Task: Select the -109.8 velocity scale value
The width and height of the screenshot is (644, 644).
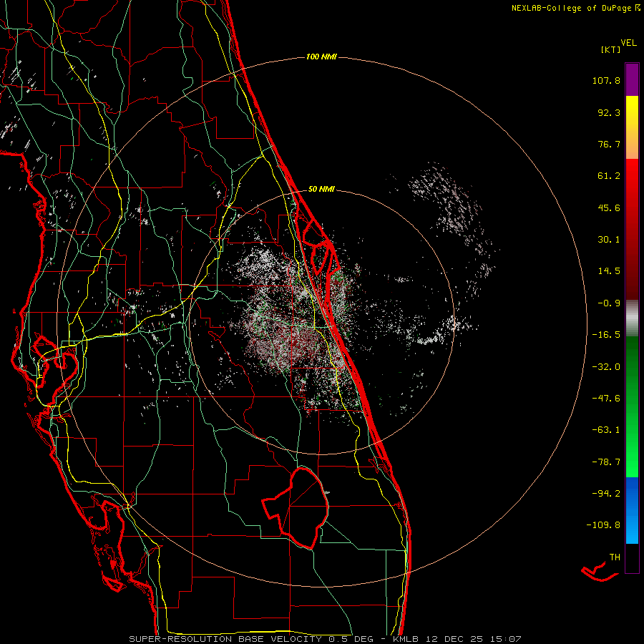Action: pos(603,525)
